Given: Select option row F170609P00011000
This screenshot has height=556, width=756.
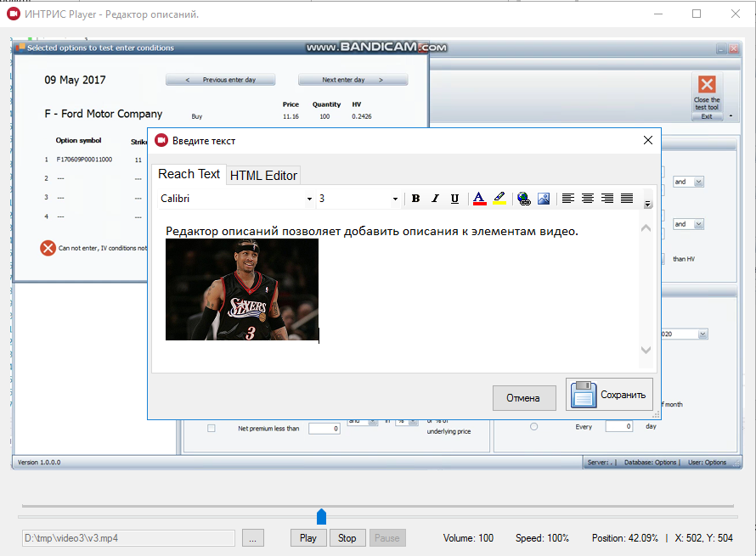Looking at the screenshot, I should (x=84, y=160).
